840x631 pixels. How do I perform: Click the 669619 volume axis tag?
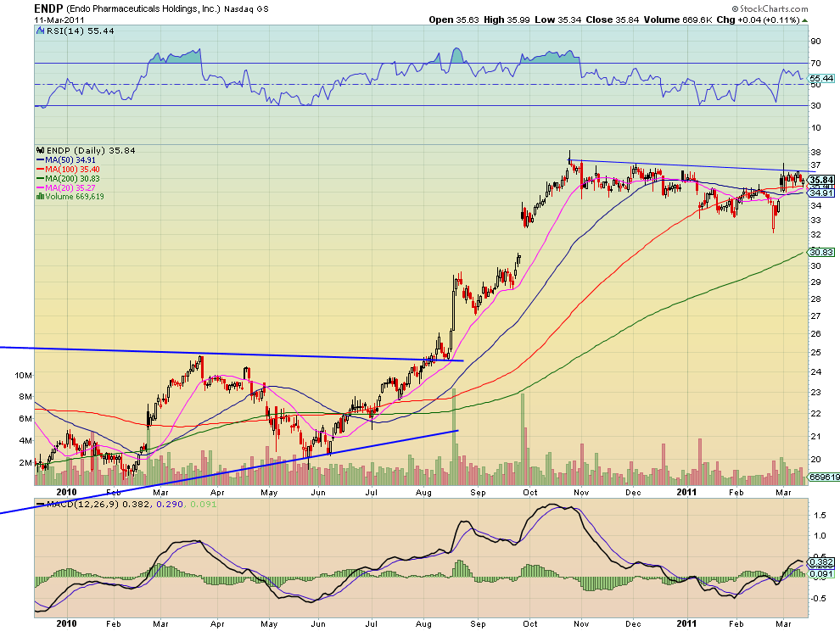[x=824, y=477]
